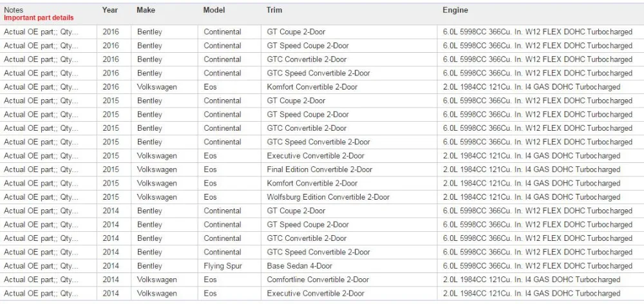Viewport: 644px width, 304px height.
Task: Click the Make column header
Action: point(146,10)
